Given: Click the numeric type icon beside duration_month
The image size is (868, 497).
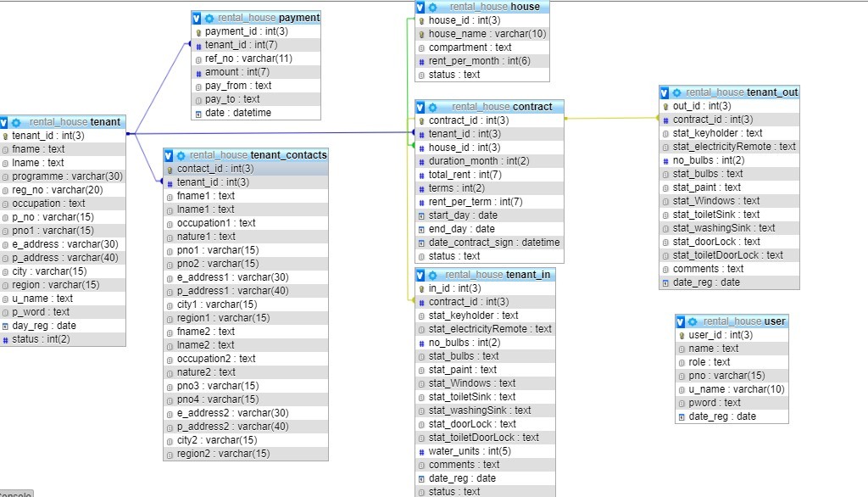Looking at the screenshot, I should click(422, 162).
